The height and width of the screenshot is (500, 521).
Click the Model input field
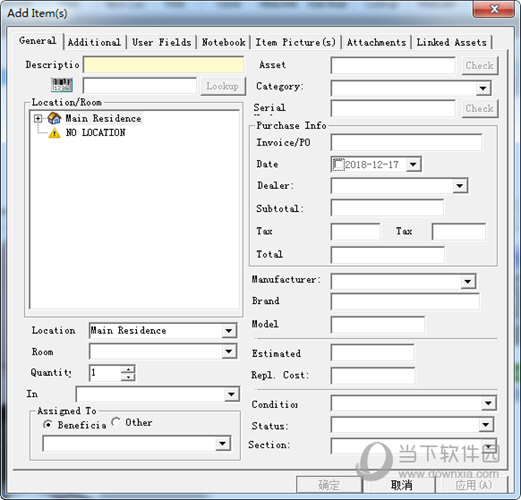378,325
